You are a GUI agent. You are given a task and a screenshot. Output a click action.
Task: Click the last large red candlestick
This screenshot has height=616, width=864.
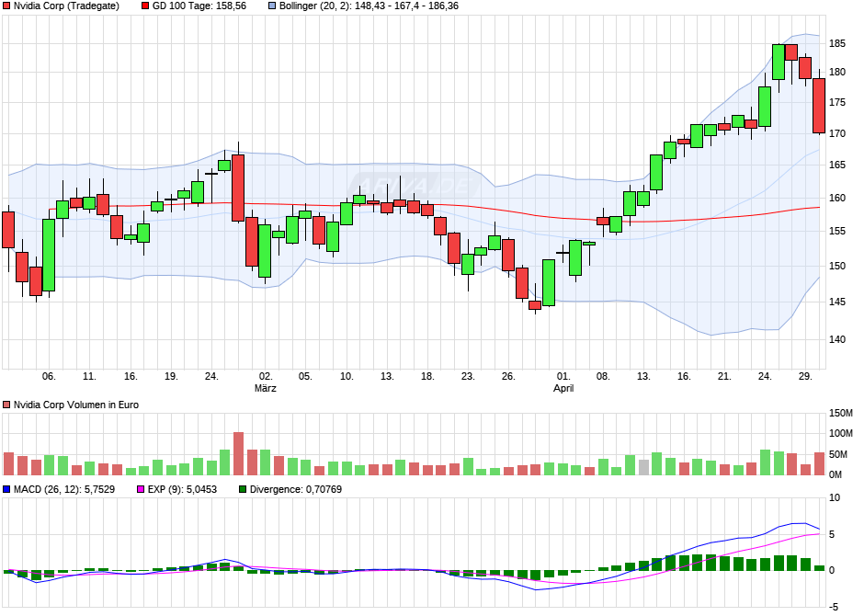pyautogui.click(x=819, y=106)
